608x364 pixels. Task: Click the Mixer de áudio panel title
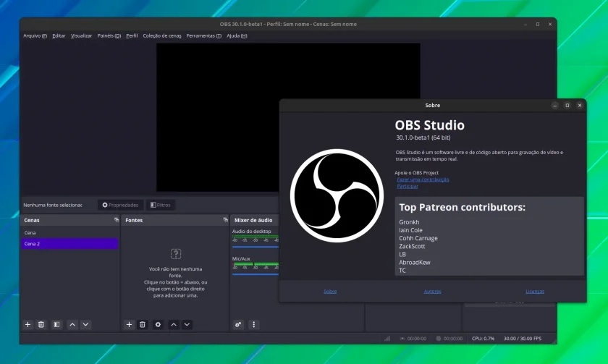pos(253,220)
